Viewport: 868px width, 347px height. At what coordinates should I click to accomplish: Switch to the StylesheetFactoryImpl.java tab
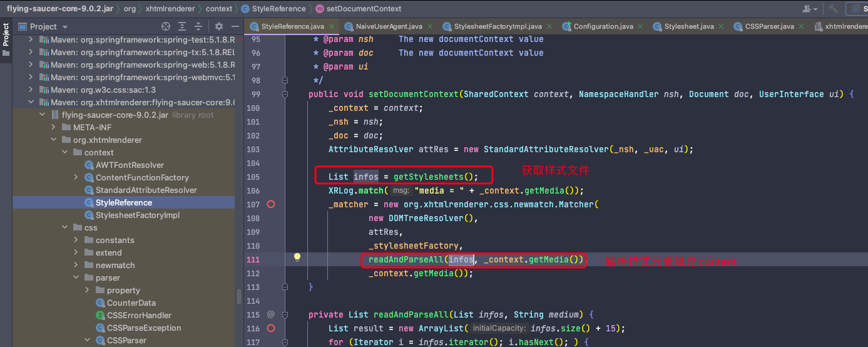click(498, 26)
